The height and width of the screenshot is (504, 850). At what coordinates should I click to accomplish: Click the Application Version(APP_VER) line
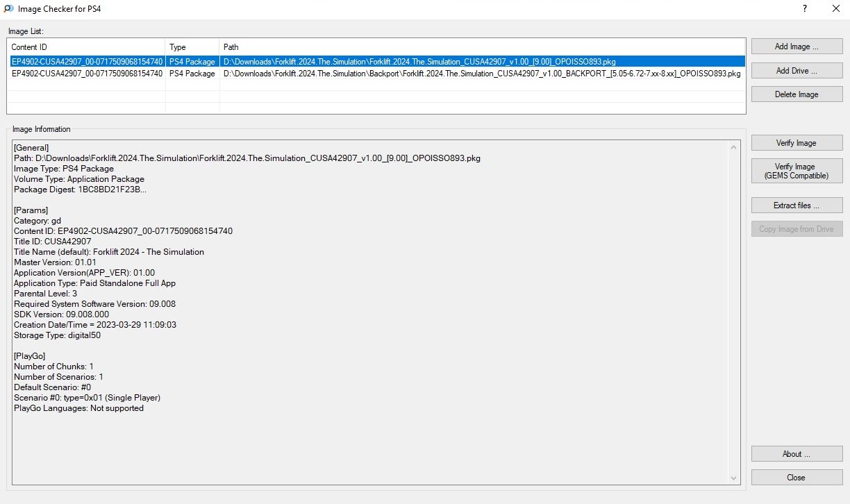point(85,273)
